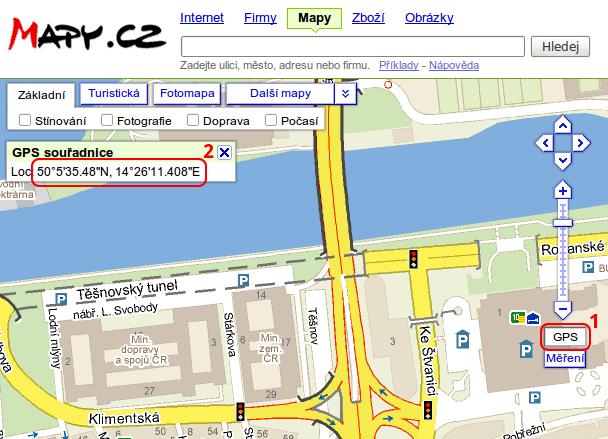Focus the map search input field
Viewport: 608px width, 439px height.
[353, 47]
